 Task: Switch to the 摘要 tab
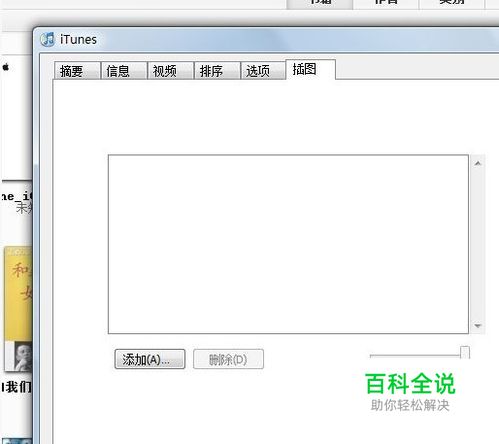click(77, 71)
